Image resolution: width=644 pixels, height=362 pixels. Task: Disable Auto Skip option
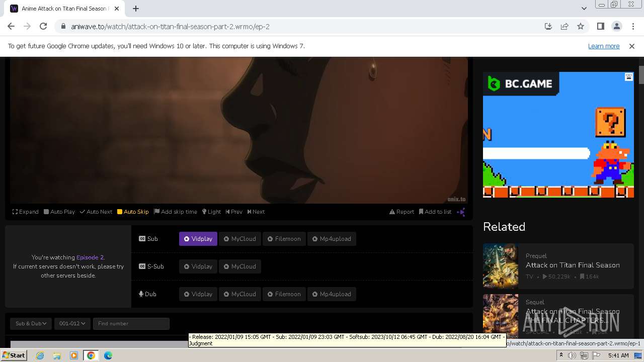tap(133, 212)
